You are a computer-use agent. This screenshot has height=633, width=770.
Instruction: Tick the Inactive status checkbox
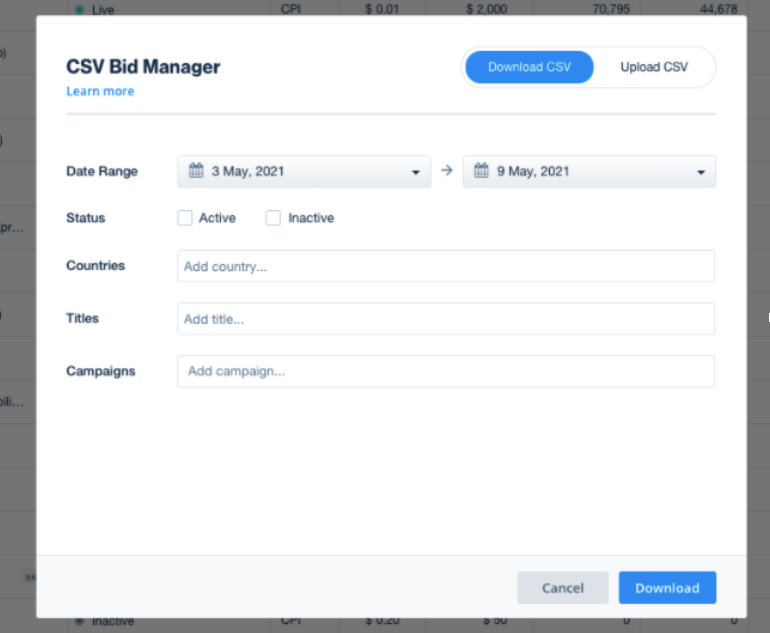[x=273, y=218]
